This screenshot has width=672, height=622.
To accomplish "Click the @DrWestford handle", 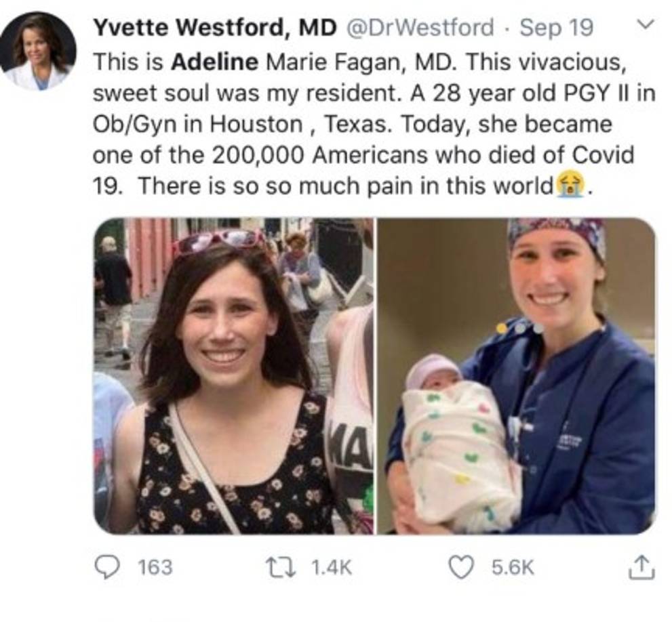I will point(420,28).
